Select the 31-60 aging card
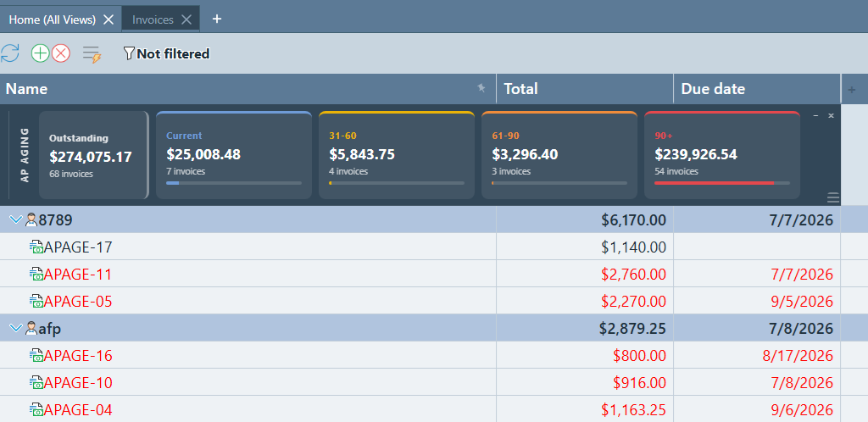This screenshot has width=868, height=422. [x=397, y=155]
